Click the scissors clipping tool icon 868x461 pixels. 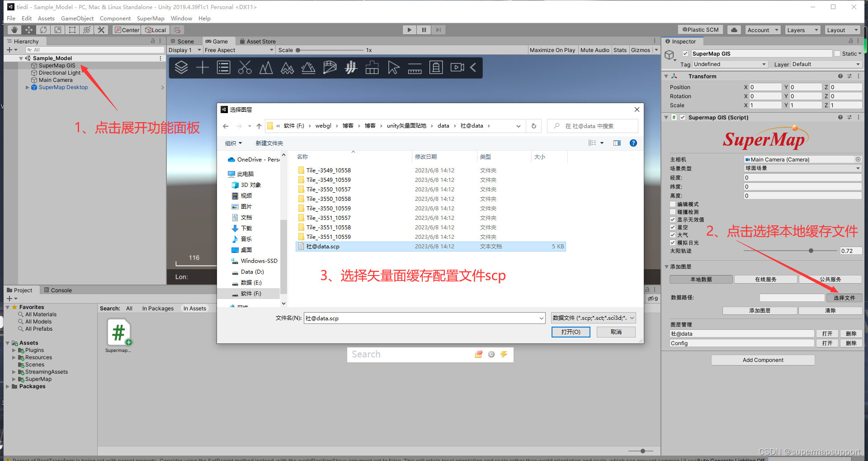coord(245,67)
